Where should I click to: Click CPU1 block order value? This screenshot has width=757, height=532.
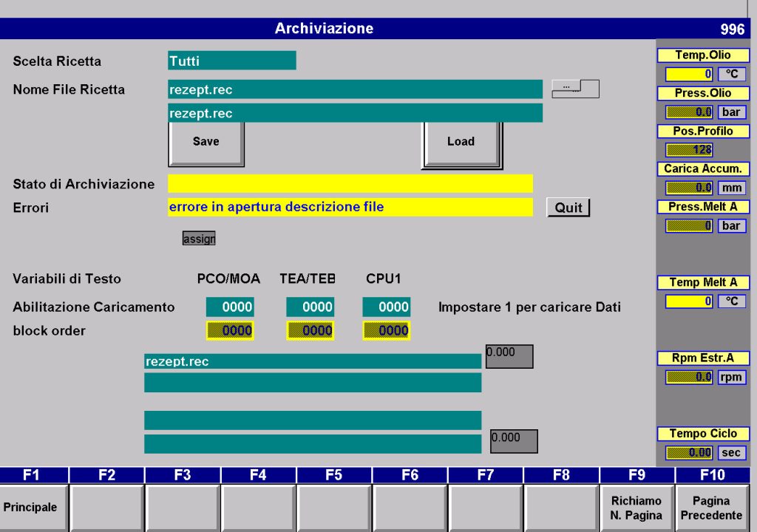(x=387, y=331)
